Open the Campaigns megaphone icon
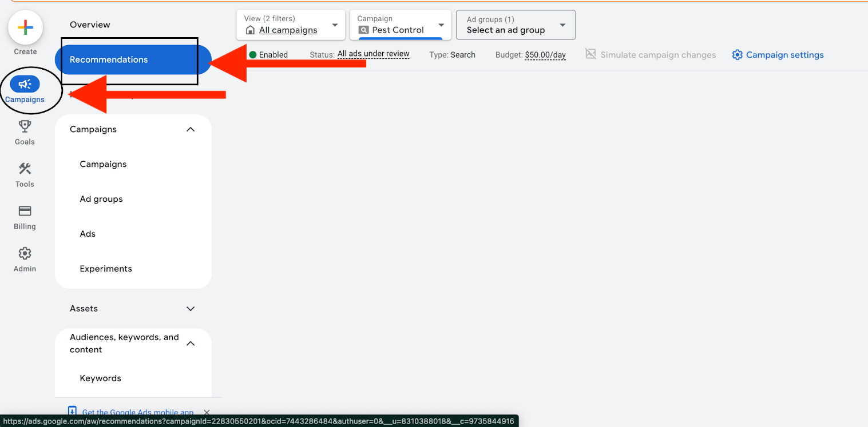The width and height of the screenshot is (868, 427). [x=25, y=85]
